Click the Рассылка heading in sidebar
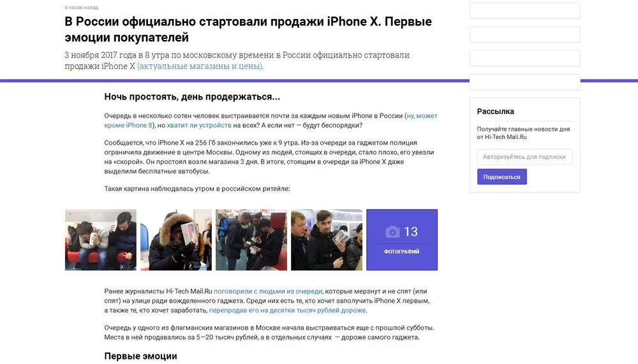638x364 pixels. 495,112
